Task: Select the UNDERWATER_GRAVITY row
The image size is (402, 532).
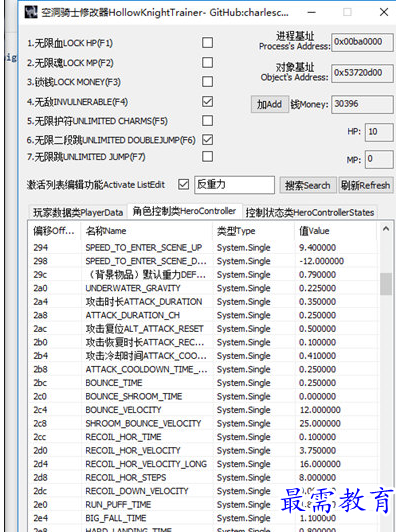Action: tap(203, 288)
